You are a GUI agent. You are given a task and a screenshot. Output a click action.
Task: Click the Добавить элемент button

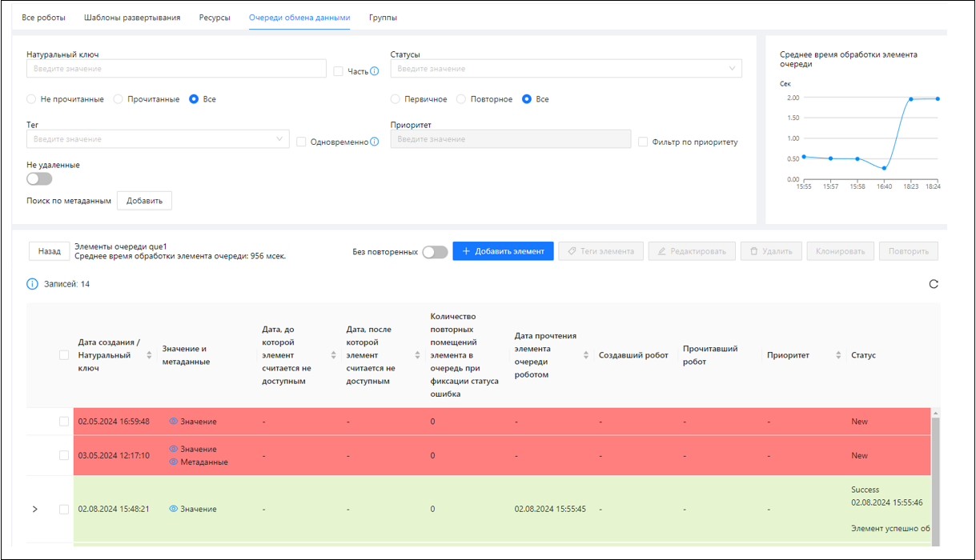point(503,251)
